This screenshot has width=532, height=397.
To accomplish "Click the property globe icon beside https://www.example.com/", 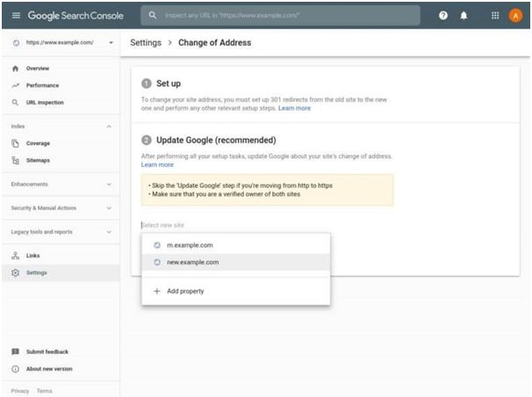I will [x=16, y=43].
